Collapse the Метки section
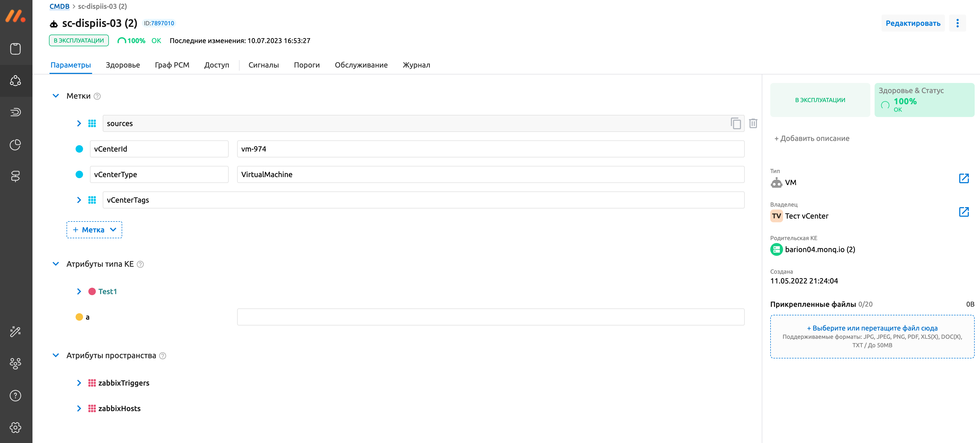This screenshot has width=980, height=443. coord(56,96)
